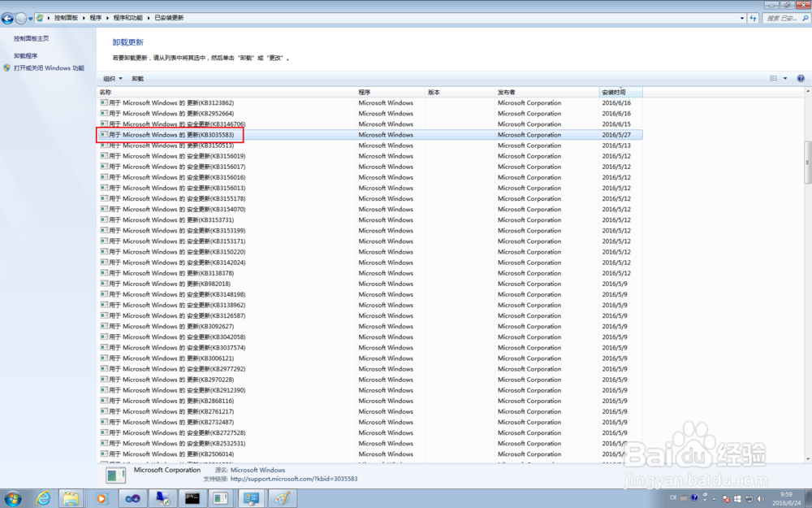Change view with the view layout icon
The height and width of the screenshot is (508, 812).
tap(774, 78)
